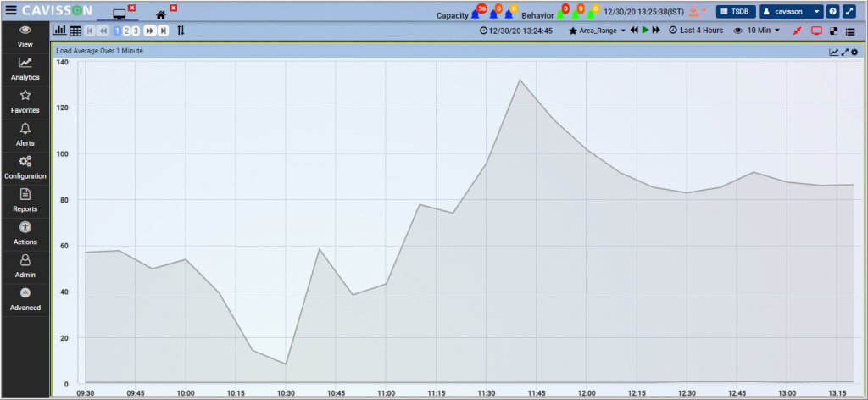The image size is (868, 400).
Task: Open the 10 Min view-by dropdown
Action: pyautogui.click(x=764, y=31)
